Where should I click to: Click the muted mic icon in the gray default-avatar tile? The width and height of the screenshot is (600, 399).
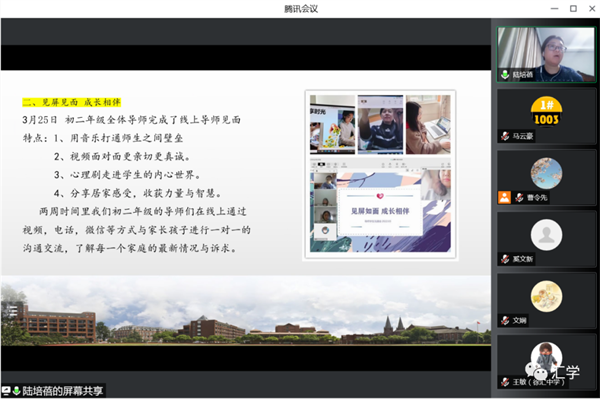coord(505,259)
